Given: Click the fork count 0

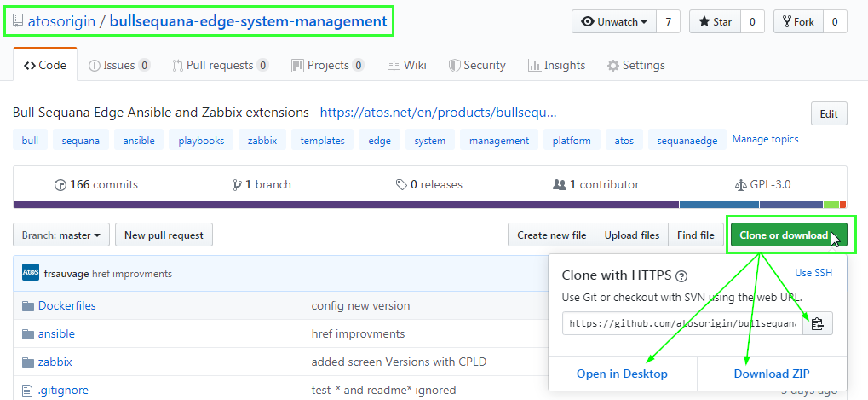Looking at the screenshot, I should point(836,22).
